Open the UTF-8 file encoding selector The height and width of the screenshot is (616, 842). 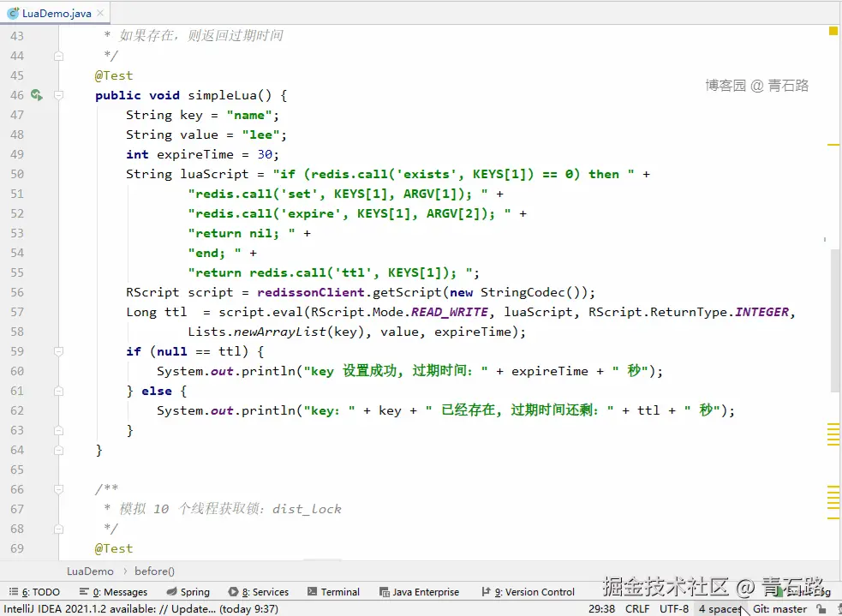tap(674, 609)
